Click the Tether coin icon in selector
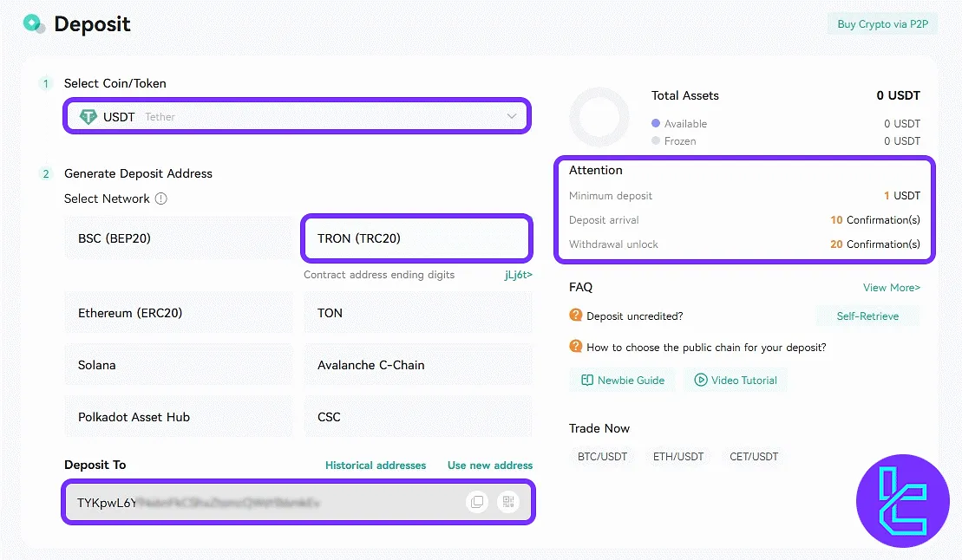 coord(88,116)
